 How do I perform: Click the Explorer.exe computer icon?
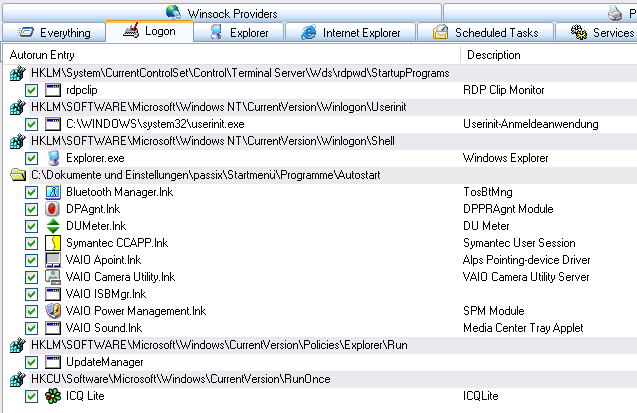53,158
